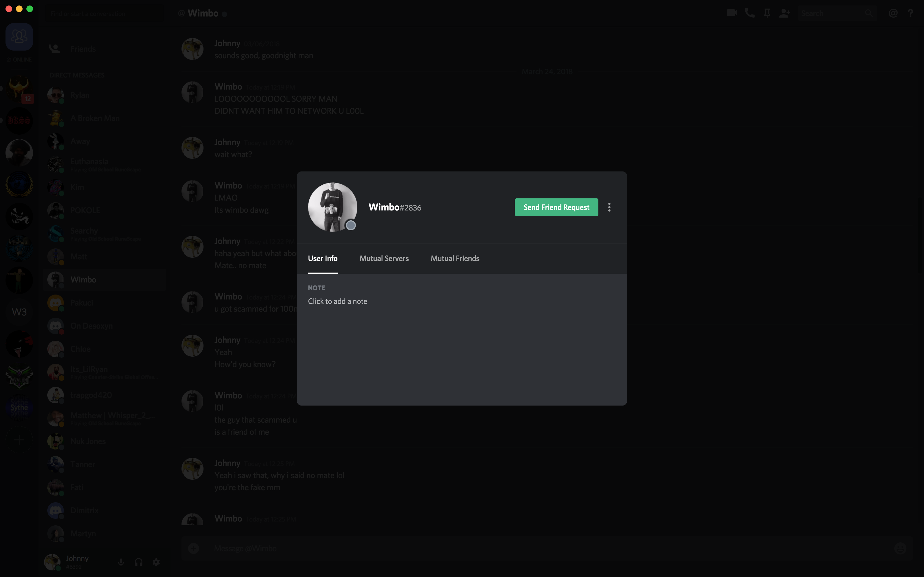
Task: Toggle microphone mute
Action: (x=121, y=562)
